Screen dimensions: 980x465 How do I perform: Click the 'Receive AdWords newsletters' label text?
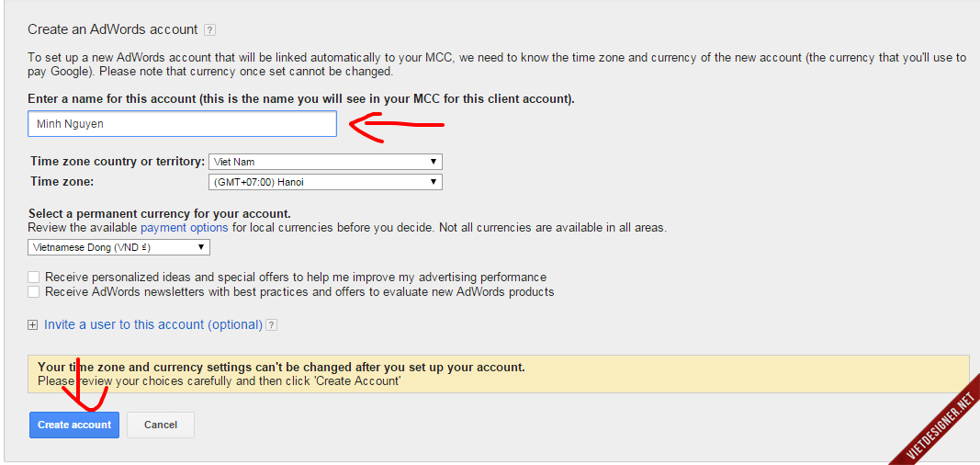pos(299,292)
